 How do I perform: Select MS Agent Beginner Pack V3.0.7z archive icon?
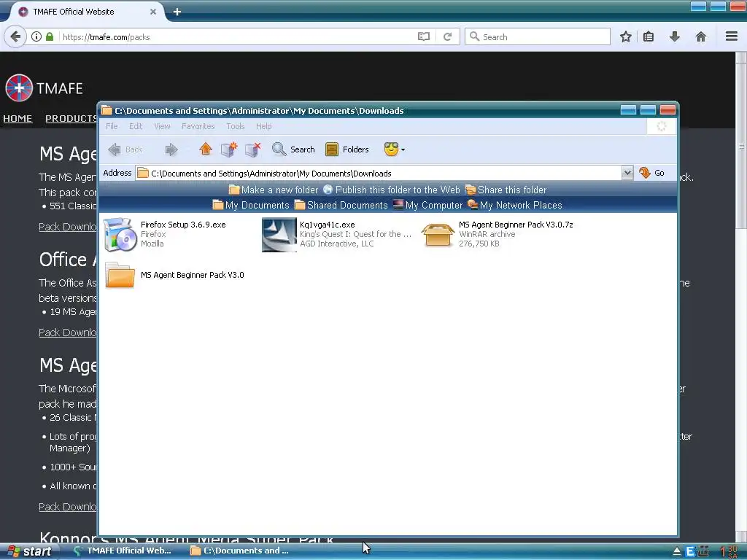tap(438, 235)
